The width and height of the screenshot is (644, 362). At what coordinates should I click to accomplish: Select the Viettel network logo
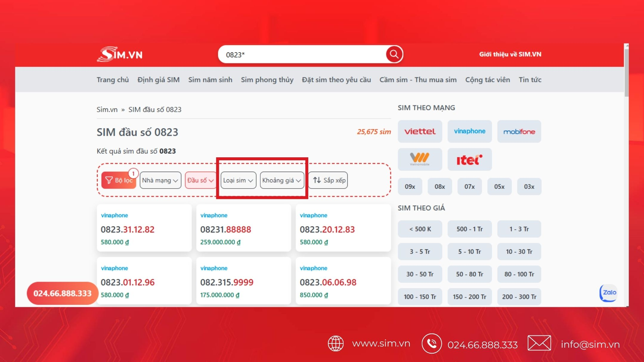tap(420, 131)
